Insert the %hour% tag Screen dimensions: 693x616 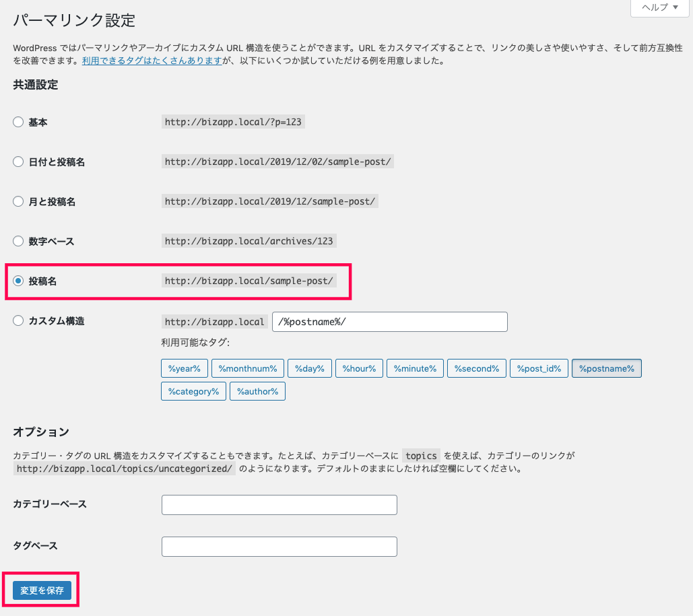(359, 368)
